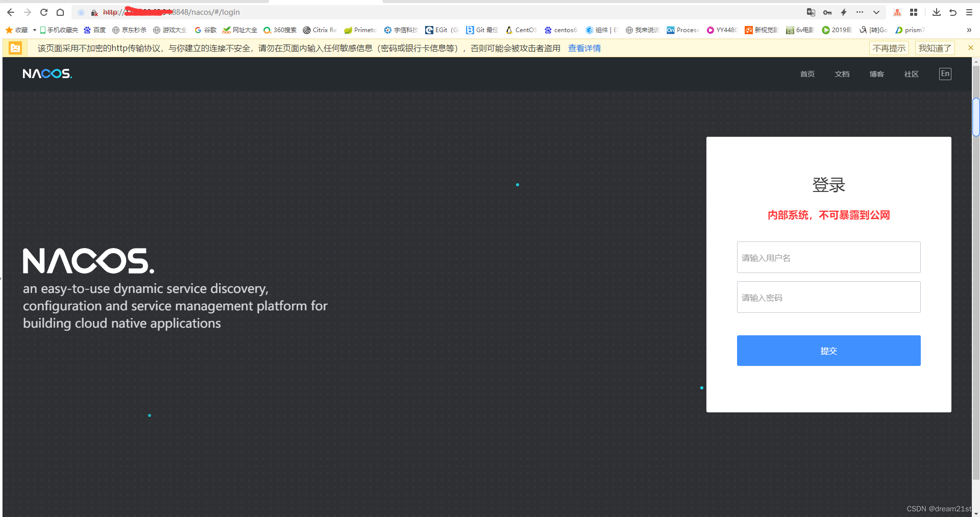Open the 网址大全 bookmark

click(240, 30)
